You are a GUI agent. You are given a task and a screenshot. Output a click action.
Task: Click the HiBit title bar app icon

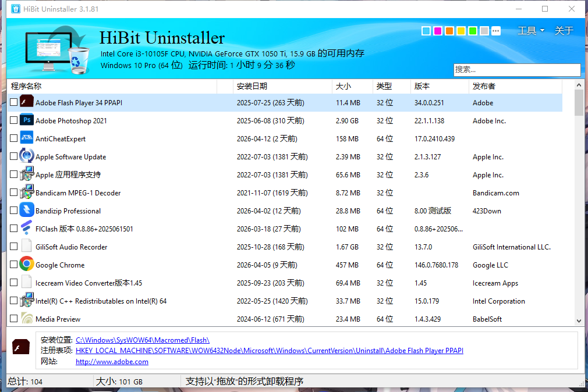click(16, 9)
